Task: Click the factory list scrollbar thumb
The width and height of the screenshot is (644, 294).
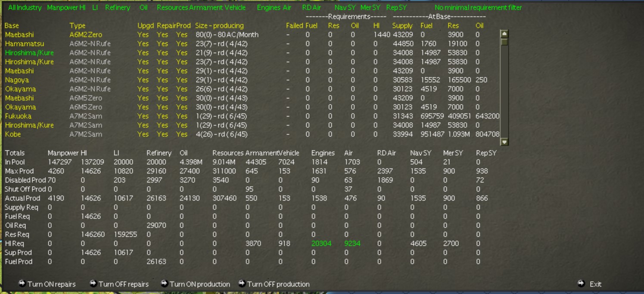Action: pos(504,42)
